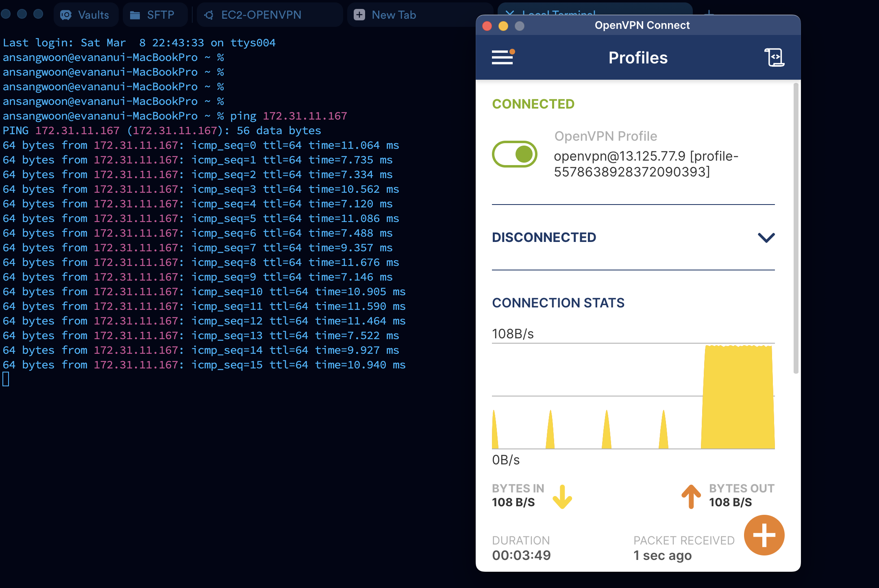The width and height of the screenshot is (879, 588).
Task: Expand the Disconnected profiles chevron
Action: point(766,237)
